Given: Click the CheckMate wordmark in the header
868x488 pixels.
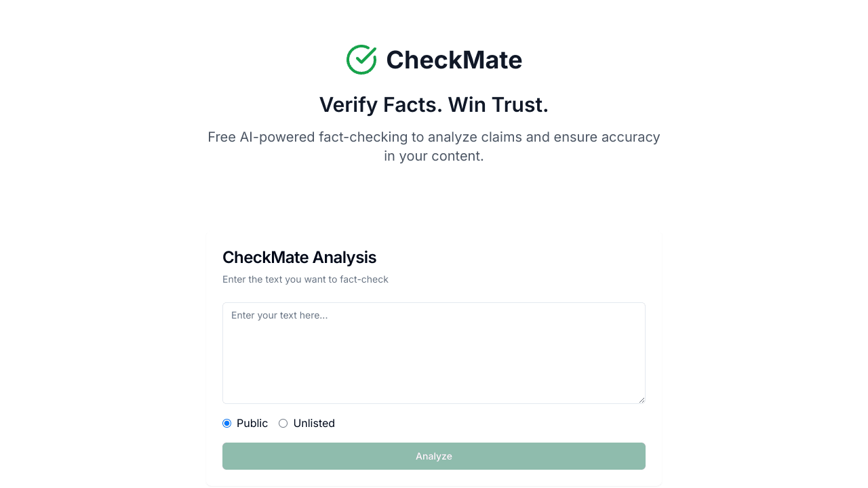Looking at the screenshot, I should [x=454, y=60].
